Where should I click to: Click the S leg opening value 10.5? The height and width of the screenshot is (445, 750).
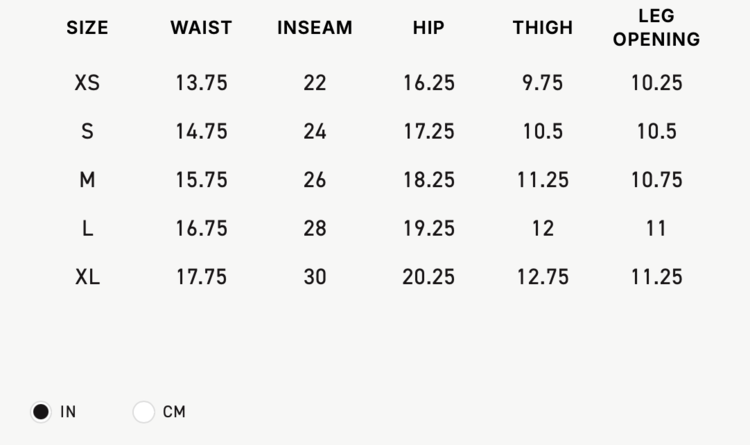656,131
